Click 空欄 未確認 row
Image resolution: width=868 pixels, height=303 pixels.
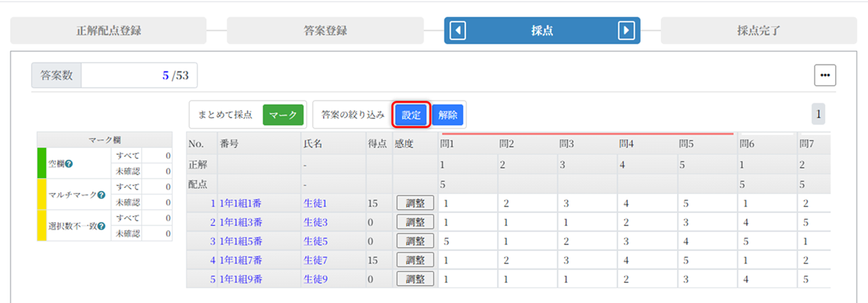pos(142,171)
